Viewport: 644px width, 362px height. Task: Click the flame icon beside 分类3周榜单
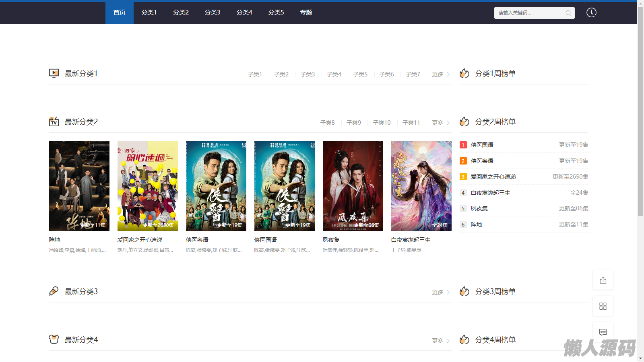point(464,291)
